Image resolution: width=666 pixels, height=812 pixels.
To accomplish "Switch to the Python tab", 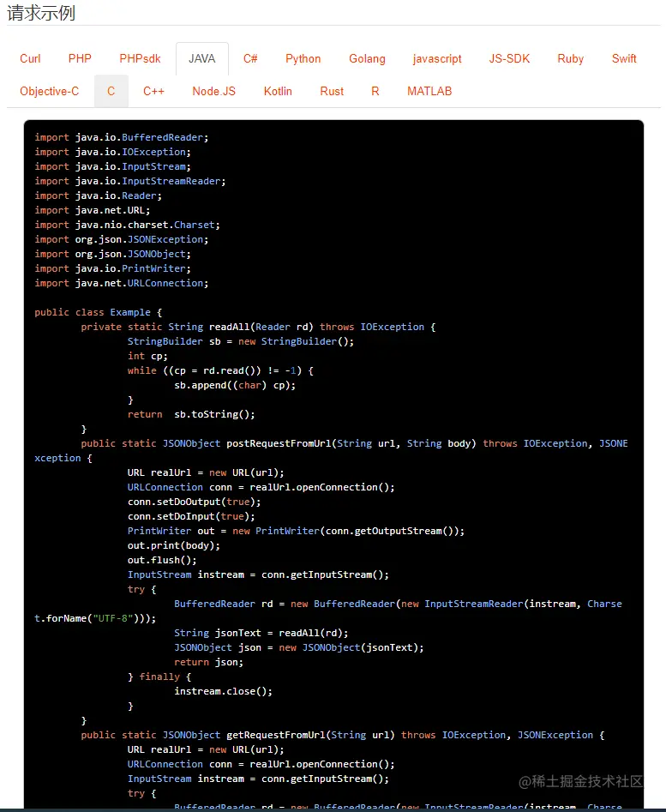I will click(x=303, y=58).
